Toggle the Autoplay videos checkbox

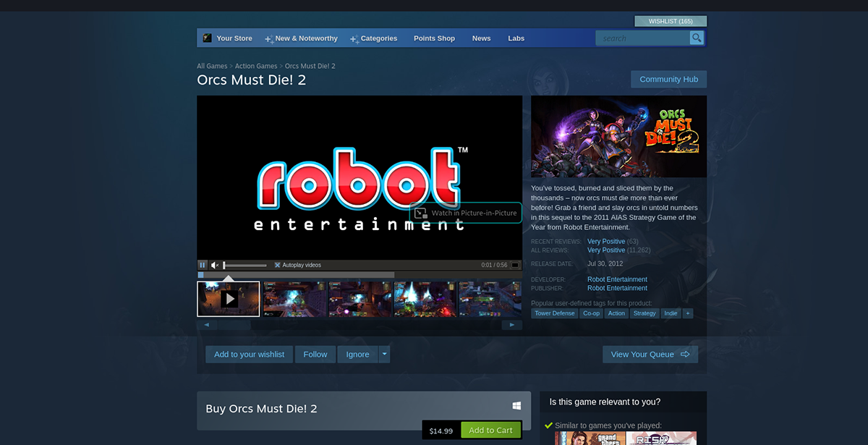pyautogui.click(x=277, y=265)
